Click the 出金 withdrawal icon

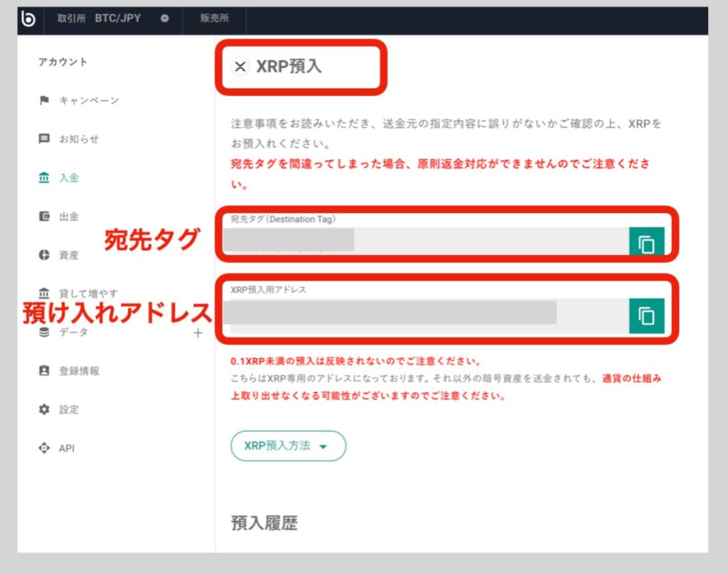point(44,216)
